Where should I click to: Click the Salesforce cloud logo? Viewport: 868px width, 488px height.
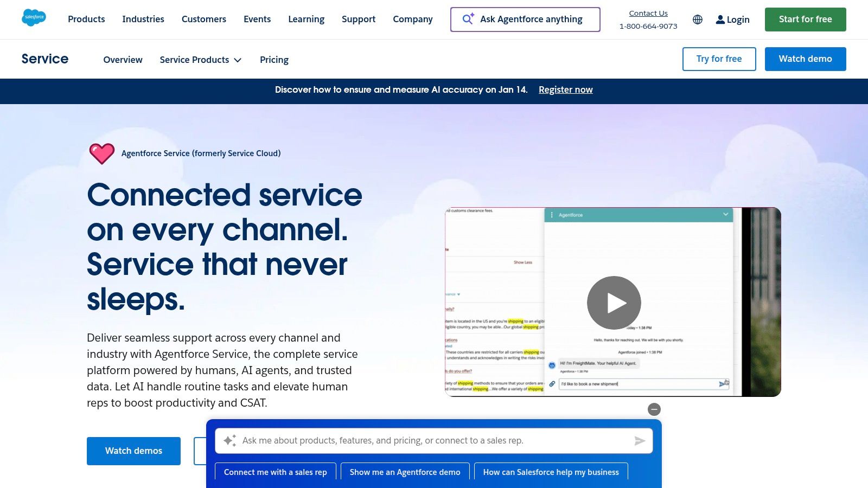(x=34, y=17)
